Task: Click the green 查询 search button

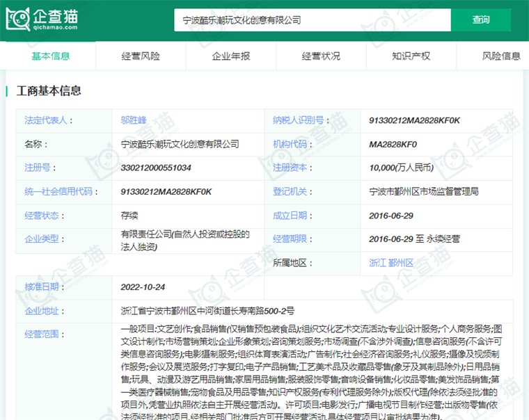Action: pos(481,20)
